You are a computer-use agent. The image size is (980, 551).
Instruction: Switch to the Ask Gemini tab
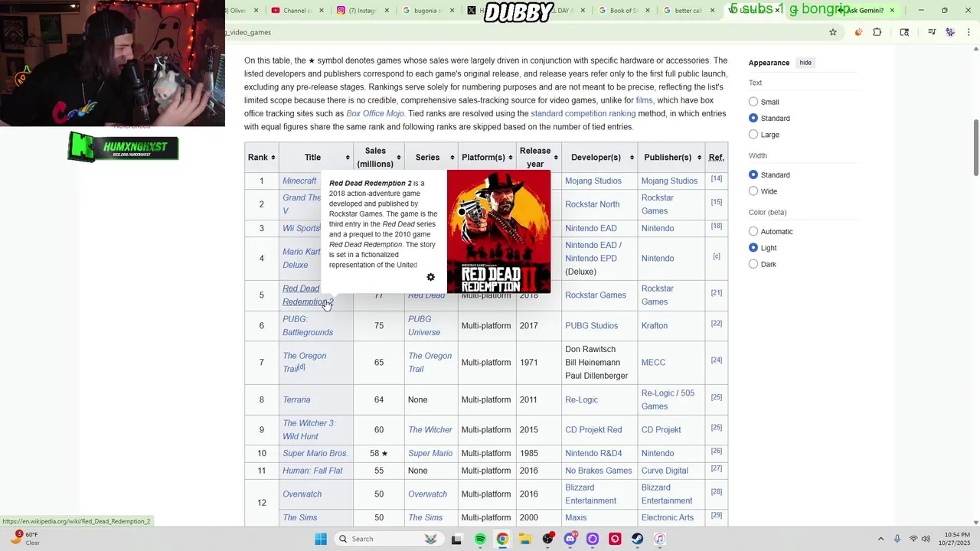865,11
